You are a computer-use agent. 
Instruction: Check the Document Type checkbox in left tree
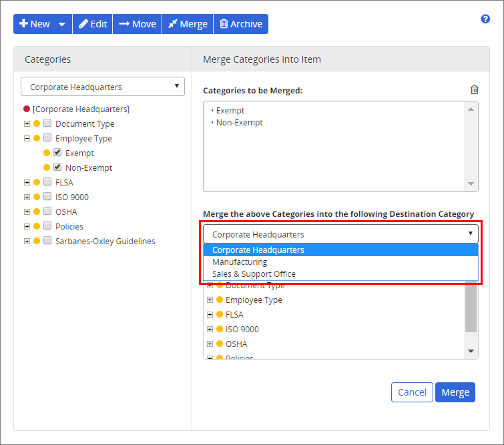click(x=47, y=123)
